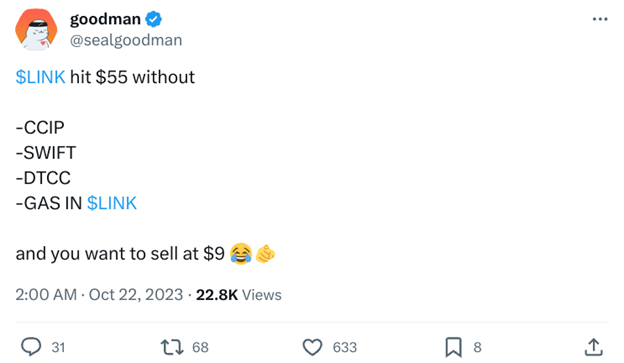Click the 2:00 AM · Oct 22, 2023 timestamp
Screen dimensions: 624x363
point(99,295)
